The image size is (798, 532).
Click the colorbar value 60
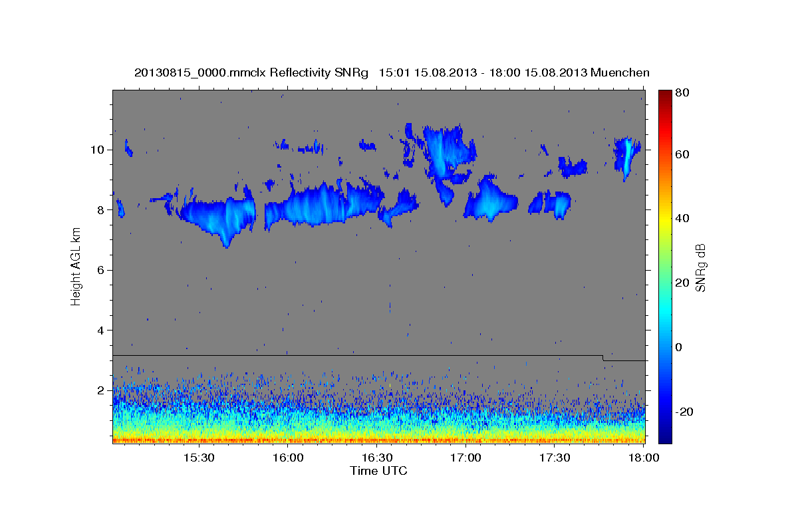click(x=683, y=154)
